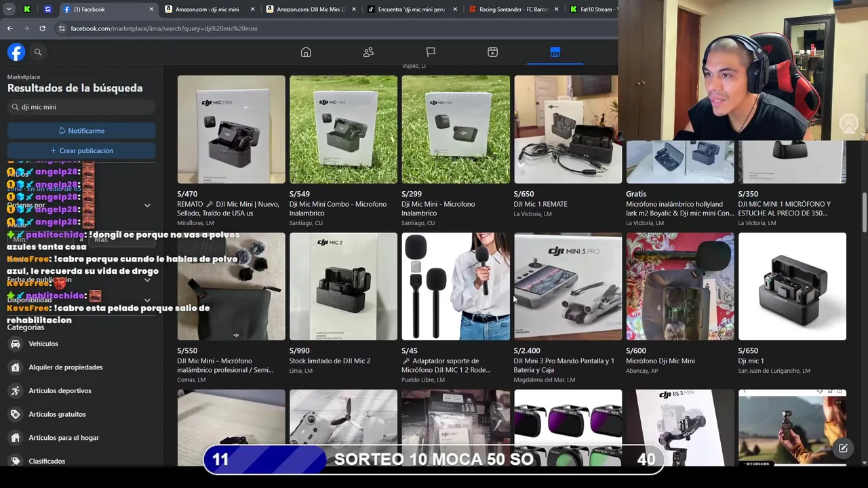The height and width of the screenshot is (488, 868).
Task: Open the Facebook logo home link
Action: (16, 52)
